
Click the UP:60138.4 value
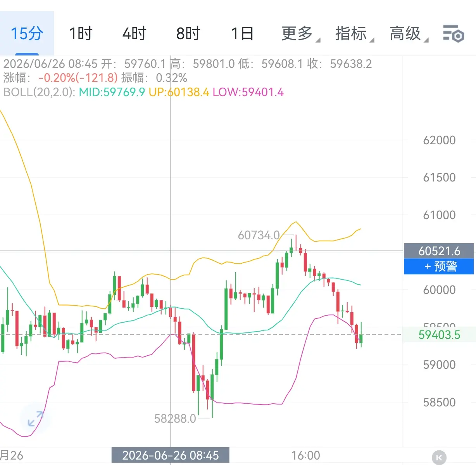click(179, 92)
